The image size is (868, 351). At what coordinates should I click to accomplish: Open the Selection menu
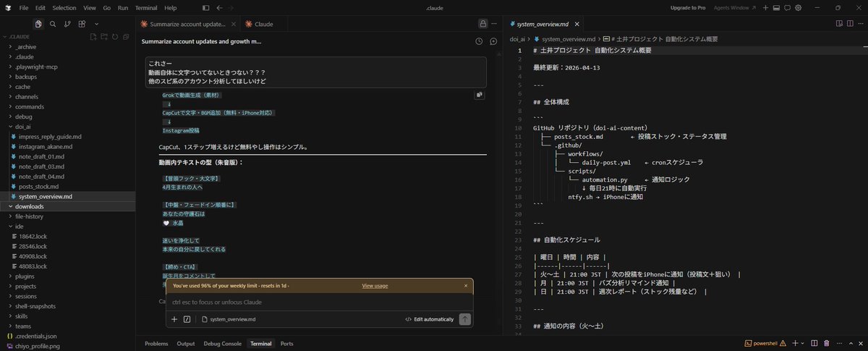[x=64, y=7]
